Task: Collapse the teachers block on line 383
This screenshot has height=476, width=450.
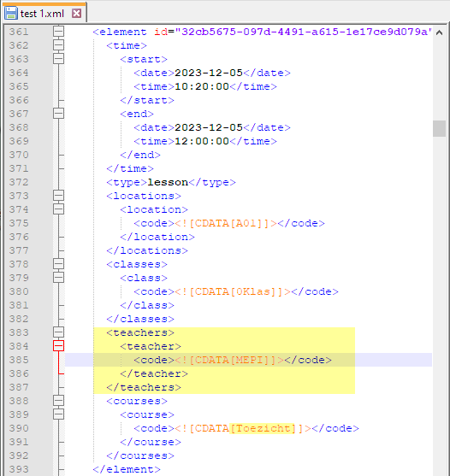Action: pyautogui.click(x=59, y=332)
